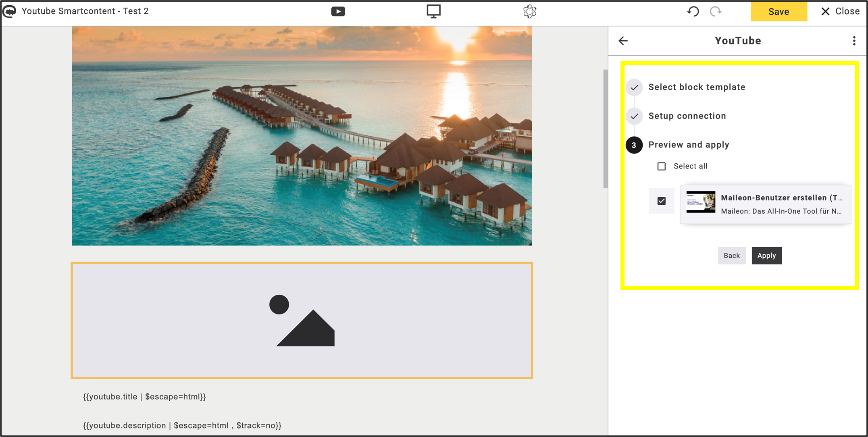Apply the selected YouTube video
Viewport: 868px width, 437px height.
(766, 256)
